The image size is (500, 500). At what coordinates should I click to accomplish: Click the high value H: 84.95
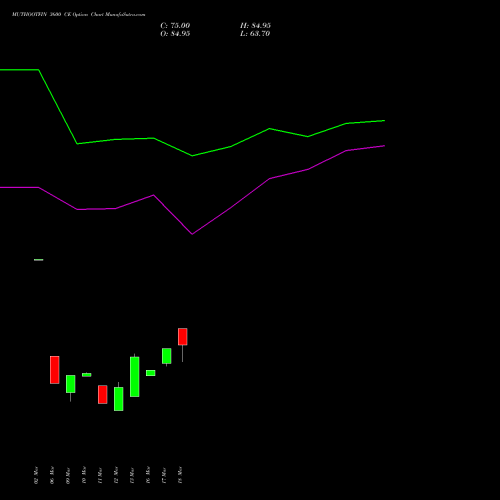[255, 26]
